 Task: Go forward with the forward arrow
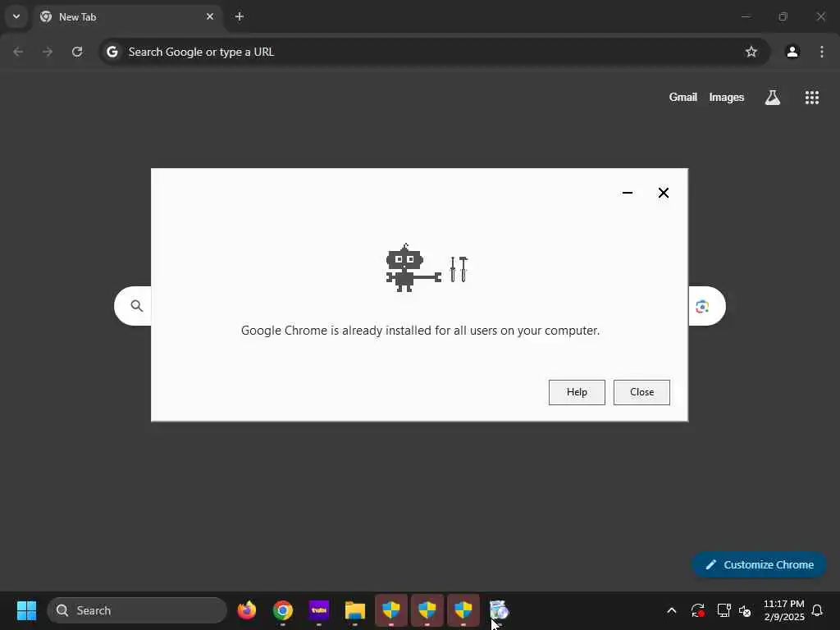pos(48,52)
